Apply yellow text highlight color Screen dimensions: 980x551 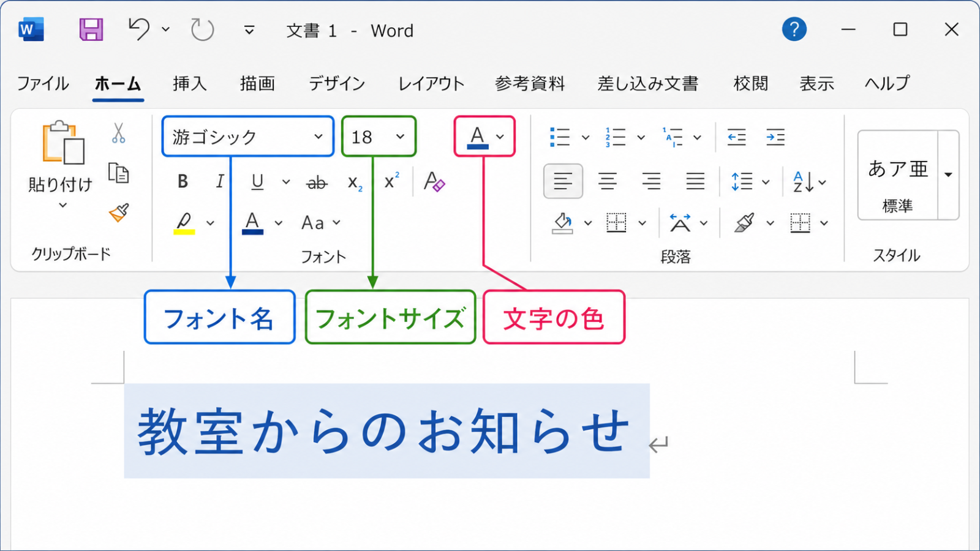pos(184,223)
